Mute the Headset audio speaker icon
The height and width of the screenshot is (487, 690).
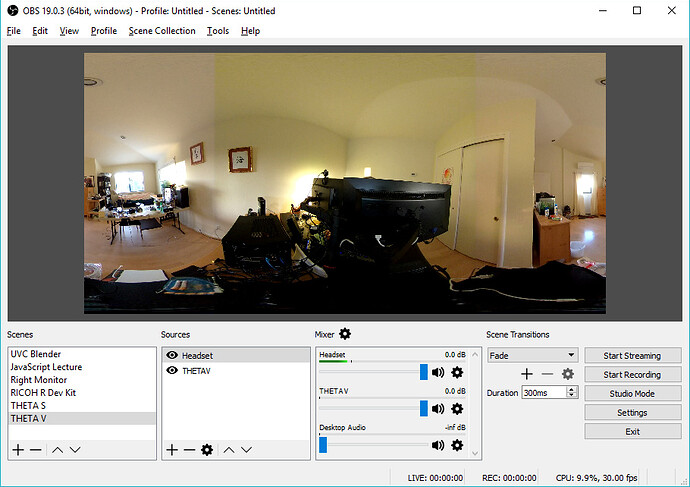click(x=438, y=373)
